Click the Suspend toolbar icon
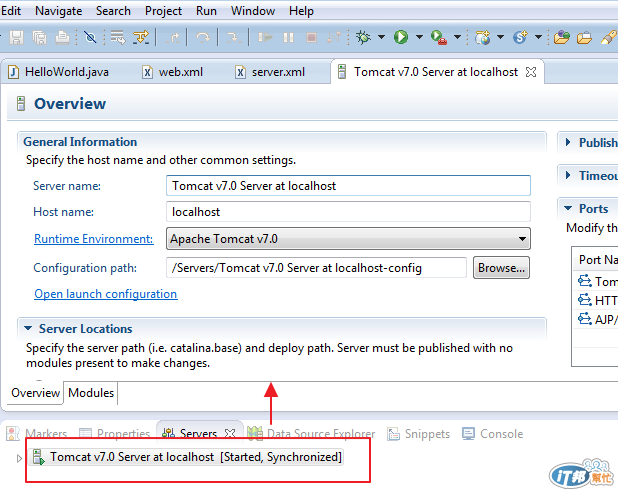This screenshot has width=618, height=495. click(288, 37)
